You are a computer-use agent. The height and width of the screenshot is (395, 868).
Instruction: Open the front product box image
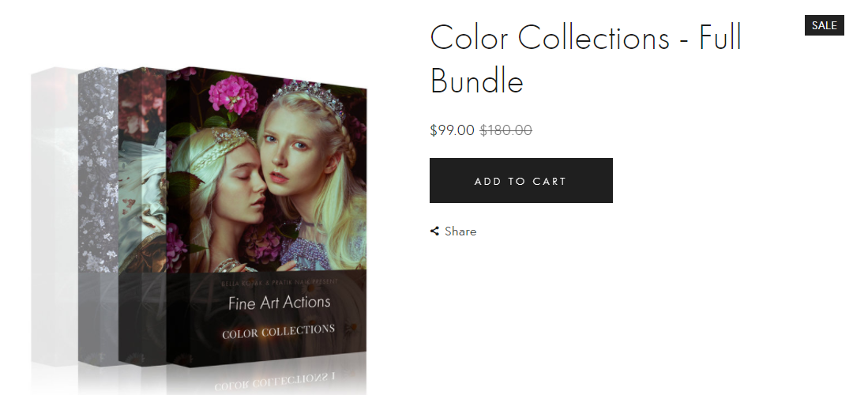(x=266, y=217)
